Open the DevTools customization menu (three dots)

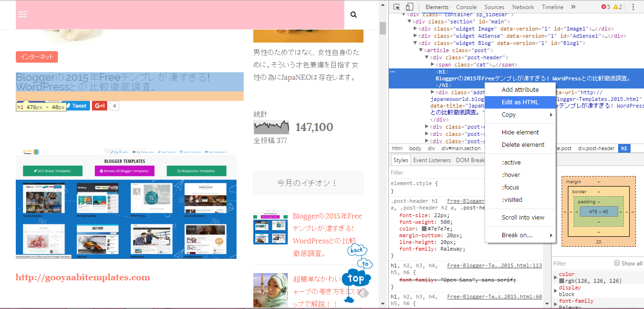(634, 7)
